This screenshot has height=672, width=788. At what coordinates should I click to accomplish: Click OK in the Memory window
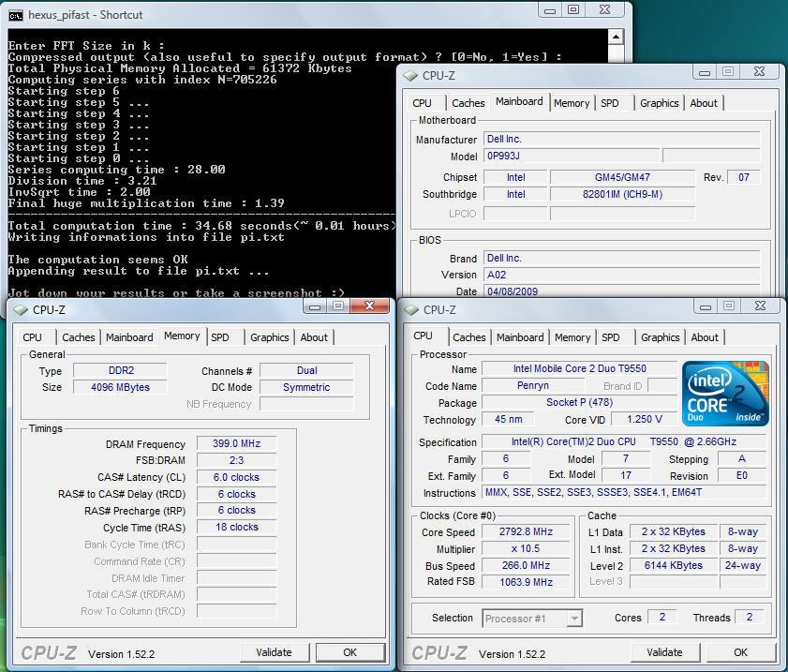tap(349, 652)
